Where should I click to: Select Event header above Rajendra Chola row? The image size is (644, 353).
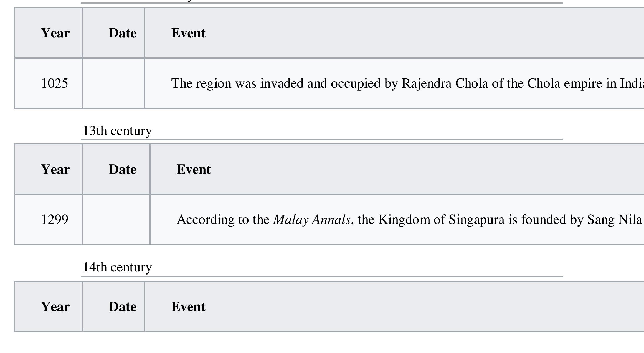(188, 33)
